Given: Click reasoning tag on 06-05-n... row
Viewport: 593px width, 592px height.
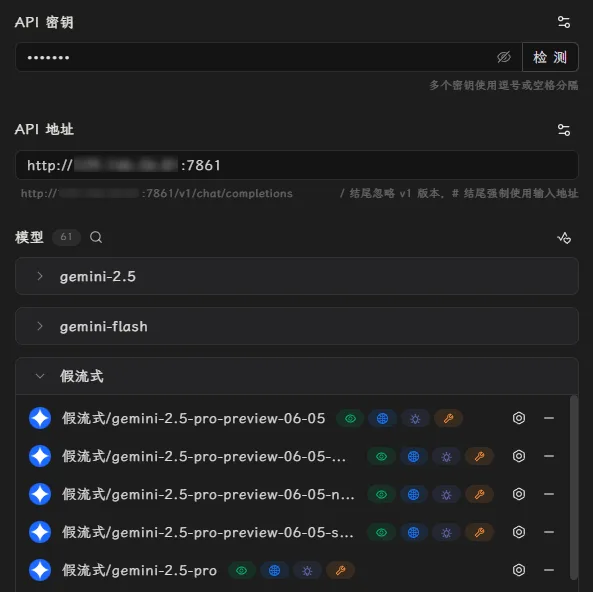Looking at the screenshot, I should 446,494.
